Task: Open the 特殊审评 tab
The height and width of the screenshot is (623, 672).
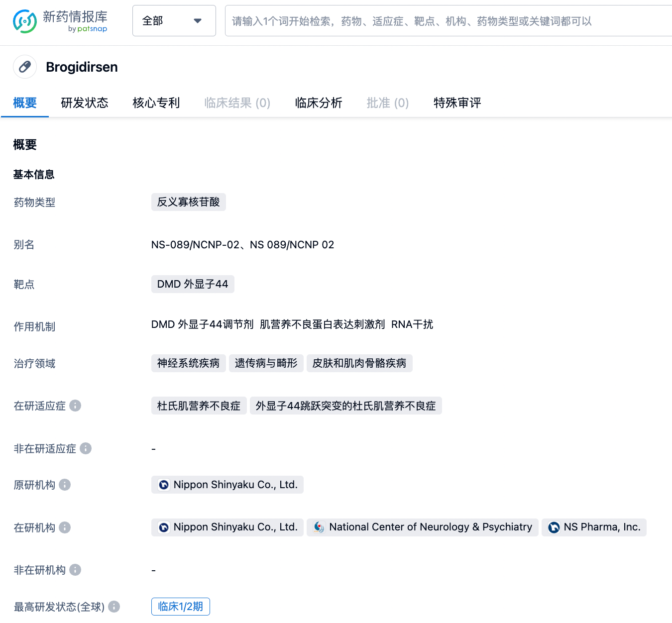Action: point(457,103)
